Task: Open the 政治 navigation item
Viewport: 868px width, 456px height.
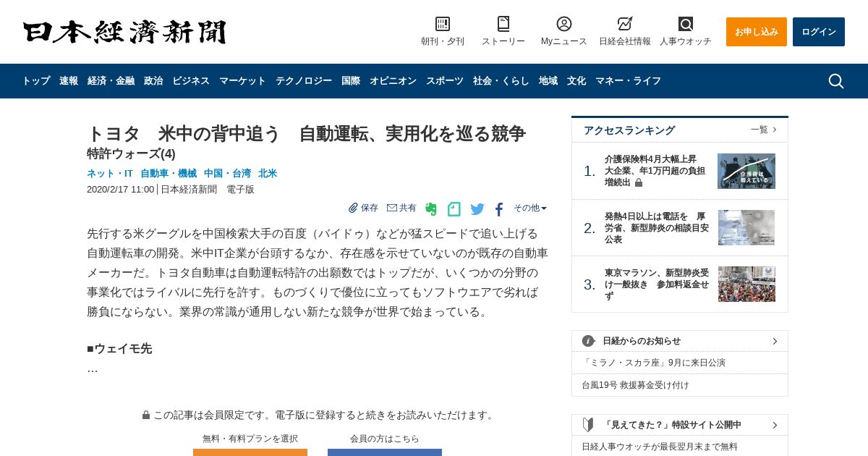Action: [x=153, y=81]
